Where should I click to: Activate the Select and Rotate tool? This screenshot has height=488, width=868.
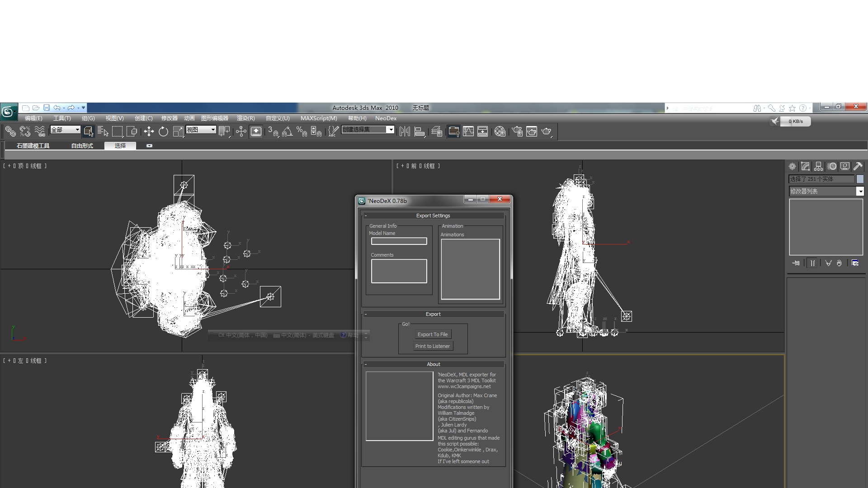[163, 131]
